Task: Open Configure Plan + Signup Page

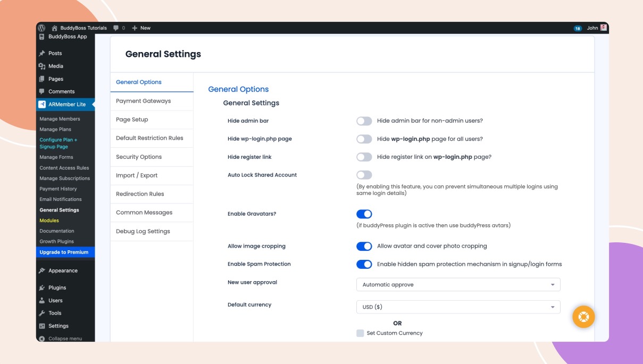Action: (59, 143)
